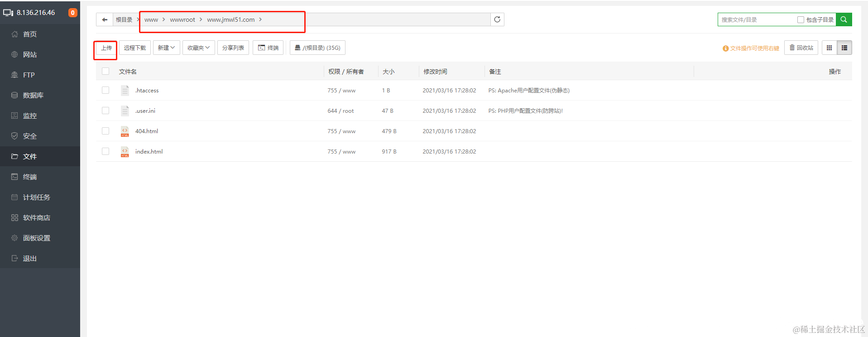Viewport: 868px width, 337px height.
Task: Open the FTP sidebar menu
Action: point(40,75)
